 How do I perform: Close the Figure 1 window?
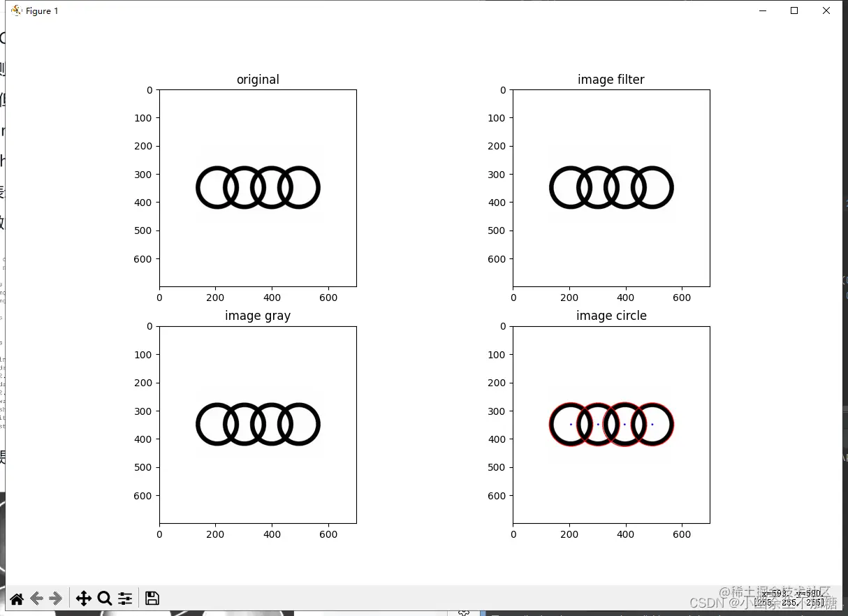click(x=826, y=10)
